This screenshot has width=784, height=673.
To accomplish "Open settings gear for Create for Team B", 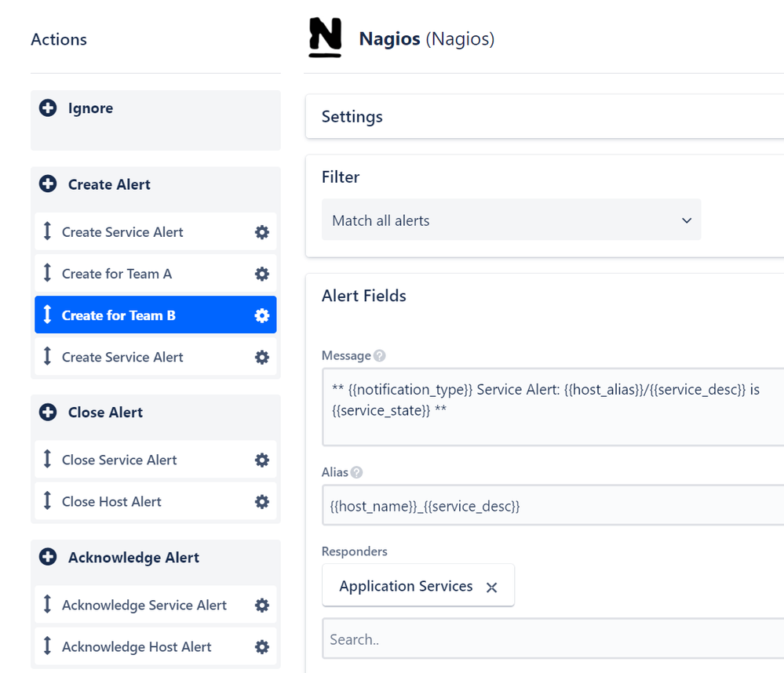I will point(261,315).
